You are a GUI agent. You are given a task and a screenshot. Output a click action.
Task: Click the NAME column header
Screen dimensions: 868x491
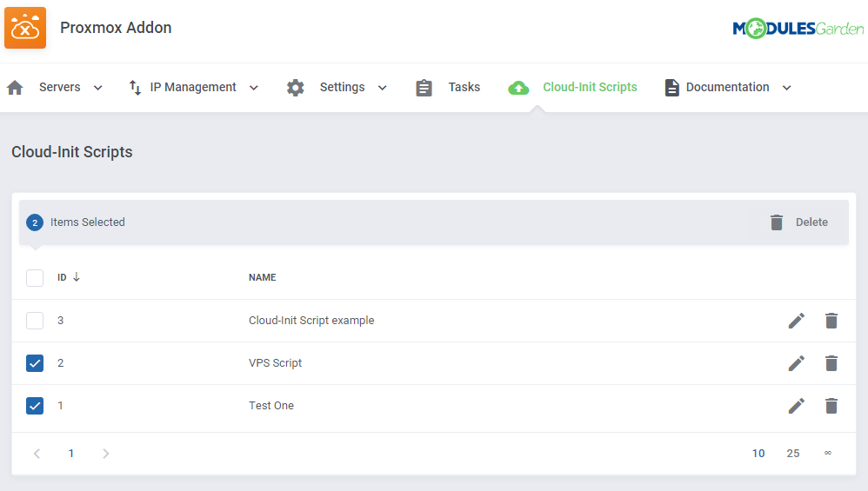coord(263,277)
